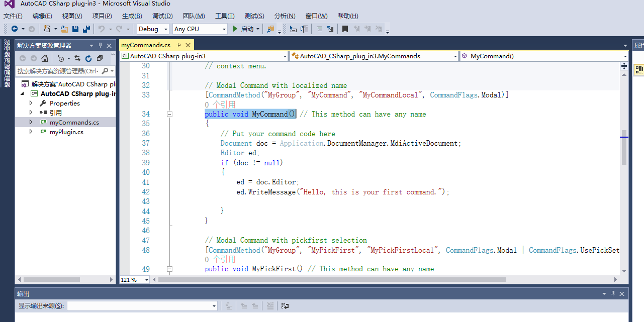Toggle auto-hide pin on Solution Explorer
Screen dimensions: 644x322
tap(100, 45)
